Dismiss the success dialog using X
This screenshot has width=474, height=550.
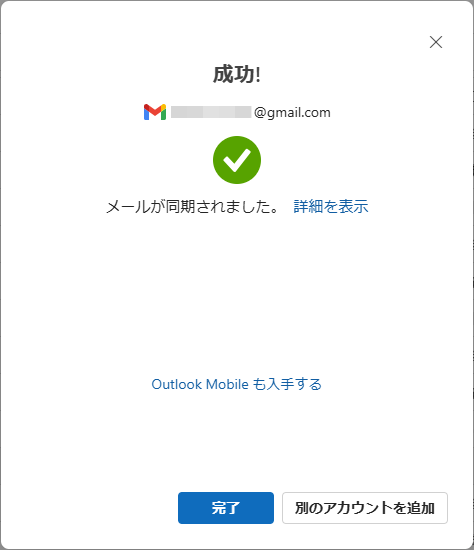click(x=436, y=42)
